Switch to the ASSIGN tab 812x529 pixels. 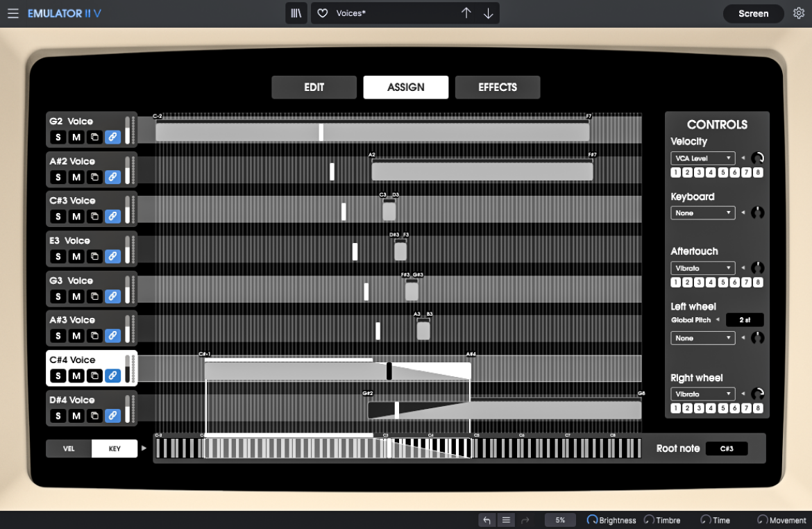click(x=406, y=87)
